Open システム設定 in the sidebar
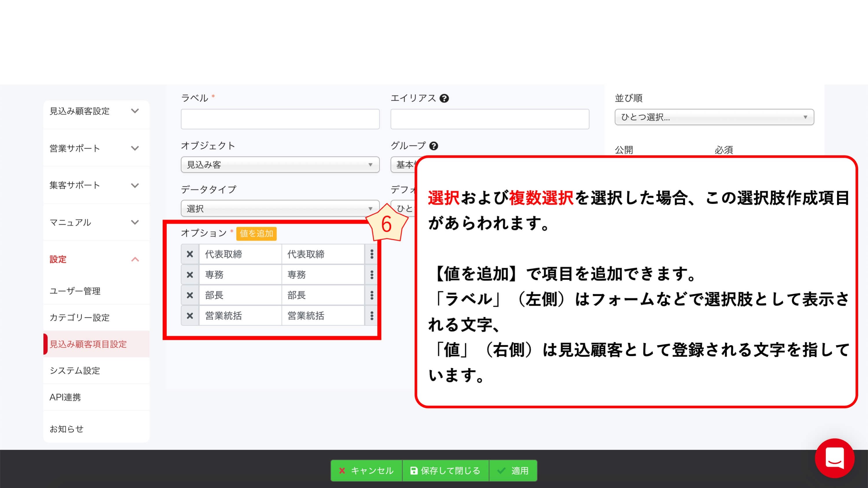Screen dimensions: 868x488 tap(75, 371)
